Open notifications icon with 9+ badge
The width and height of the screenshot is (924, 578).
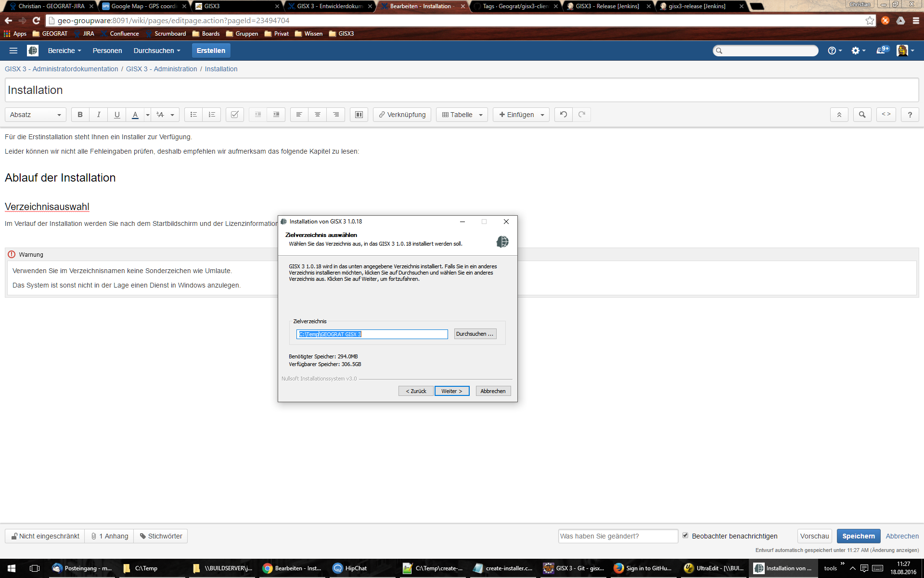point(883,50)
